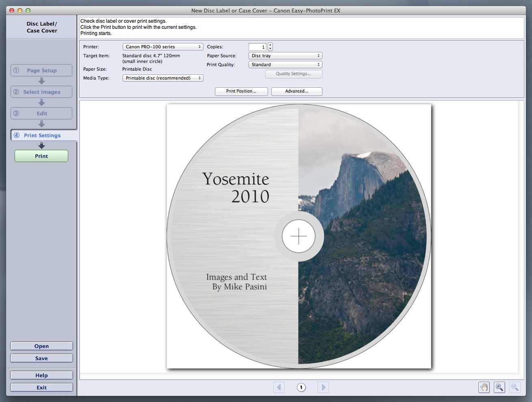The image size is (532, 402).
Task: Click the page 1 indicator circle
Action: 301,387
